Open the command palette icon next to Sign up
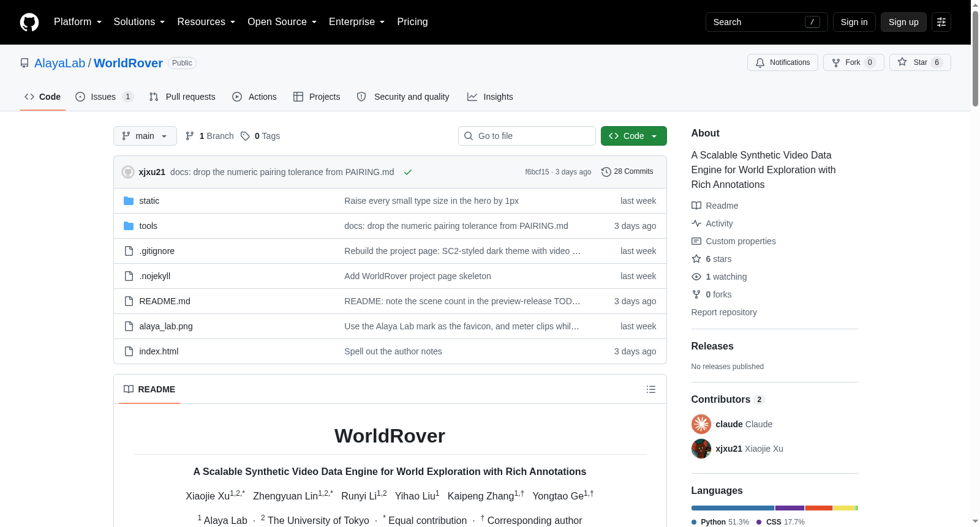 [941, 22]
